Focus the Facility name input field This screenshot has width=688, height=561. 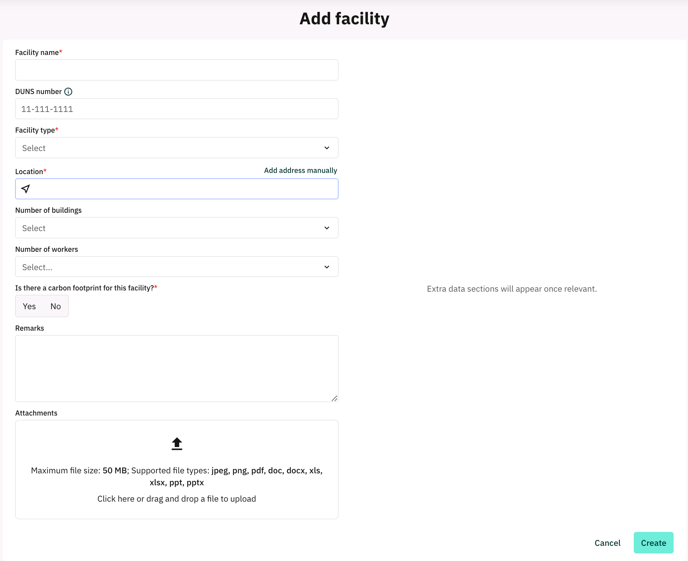click(x=177, y=70)
